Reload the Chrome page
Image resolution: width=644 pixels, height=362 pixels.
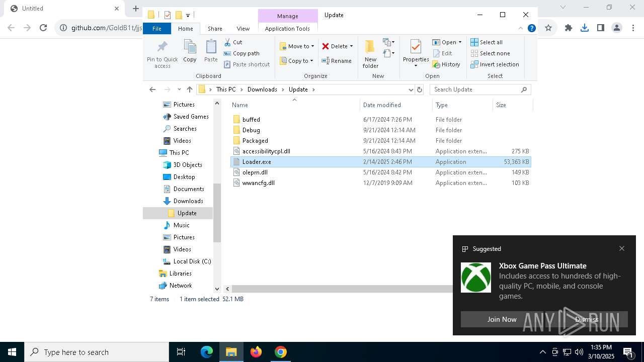(x=43, y=28)
